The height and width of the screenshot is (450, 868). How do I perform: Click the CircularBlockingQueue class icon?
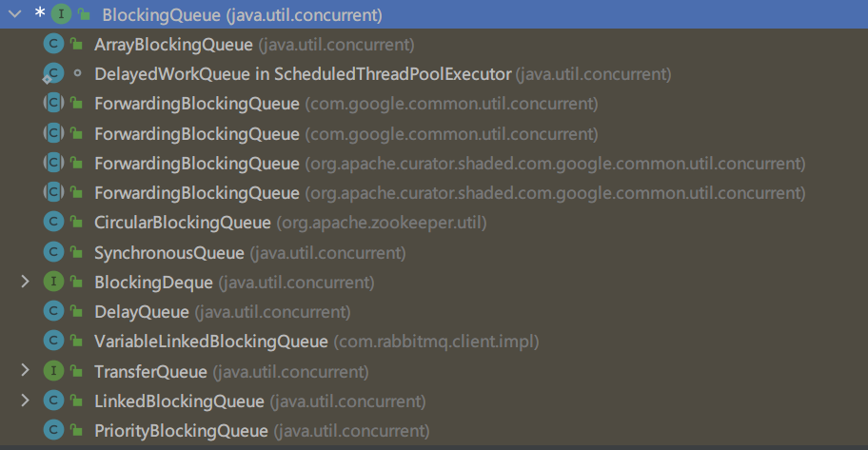tap(53, 224)
